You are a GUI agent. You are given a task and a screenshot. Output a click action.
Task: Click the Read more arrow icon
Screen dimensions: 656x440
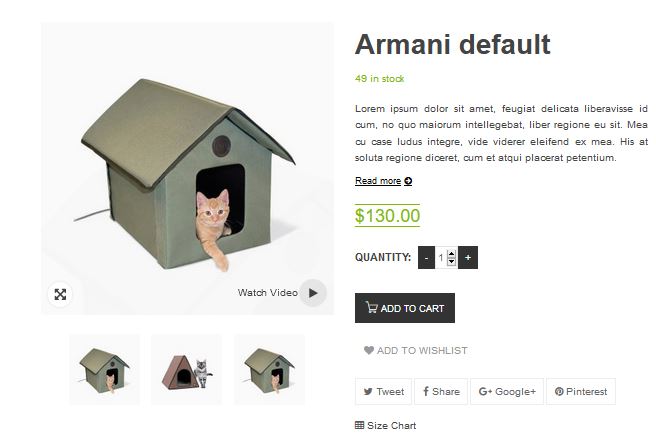(408, 181)
